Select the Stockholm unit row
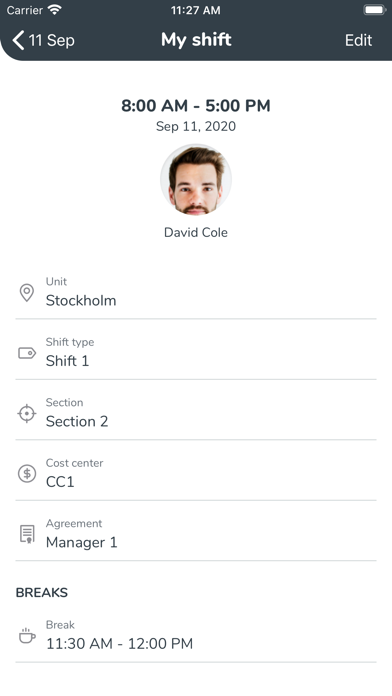 coord(196,293)
